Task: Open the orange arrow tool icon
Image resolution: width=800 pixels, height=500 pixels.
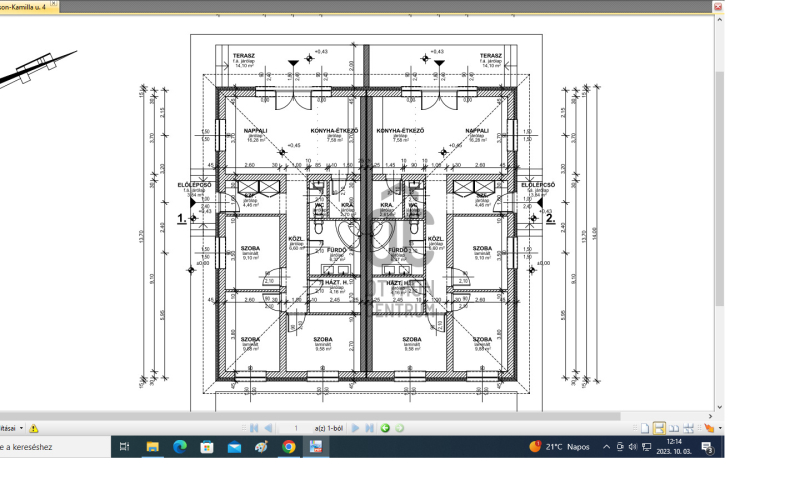Action: coord(709,428)
